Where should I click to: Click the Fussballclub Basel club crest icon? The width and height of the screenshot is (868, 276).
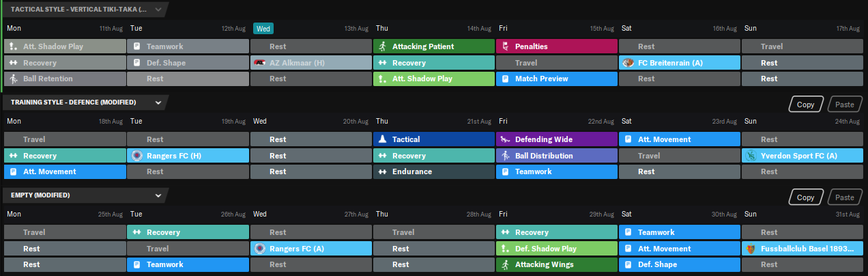point(751,249)
